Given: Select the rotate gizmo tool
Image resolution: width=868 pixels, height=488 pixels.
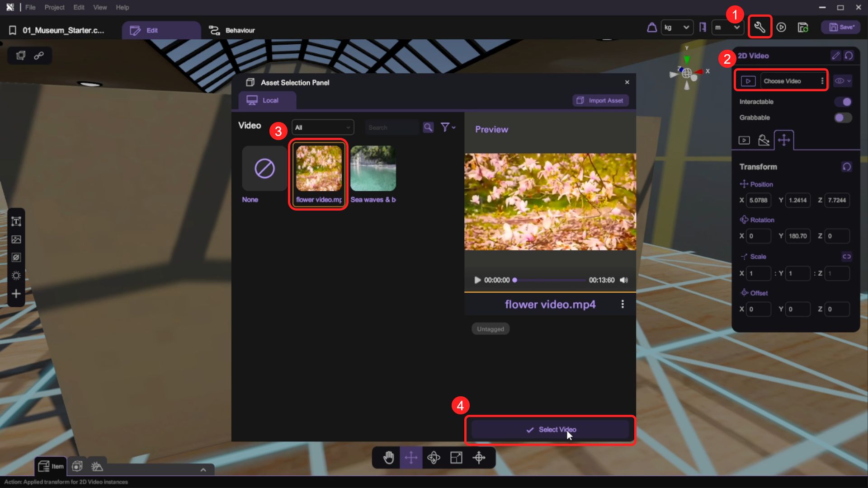Looking at the screenshot, I should coord(434,458).
